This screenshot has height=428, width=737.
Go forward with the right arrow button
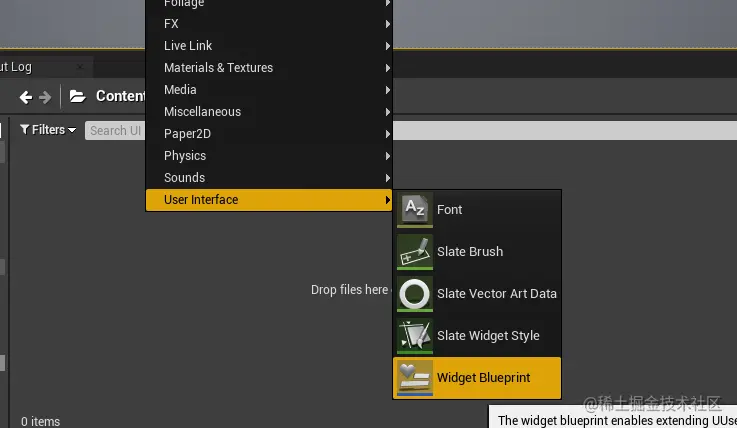pyautogui.click(x=45, y=97)
